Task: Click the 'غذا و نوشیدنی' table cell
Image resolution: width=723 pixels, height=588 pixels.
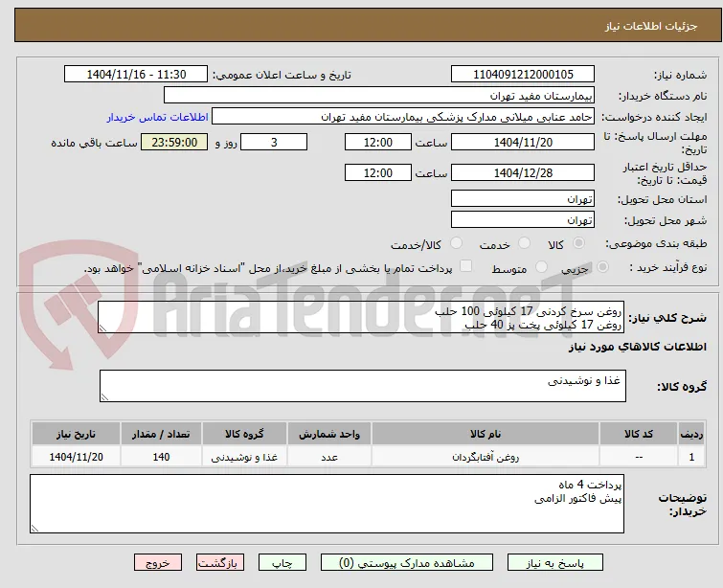Action: coord(244,457)
